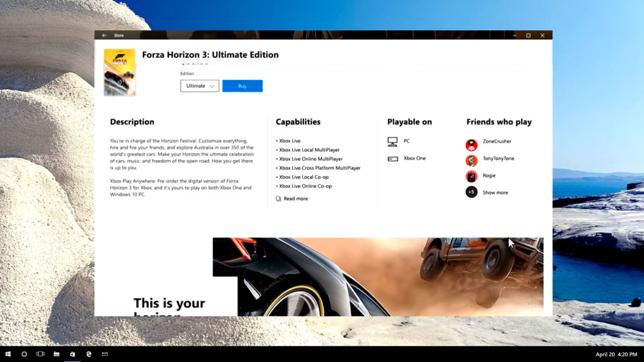Open Task View on the taskbar
This screenshot has height=362, width=644.
tap(40, 354)
